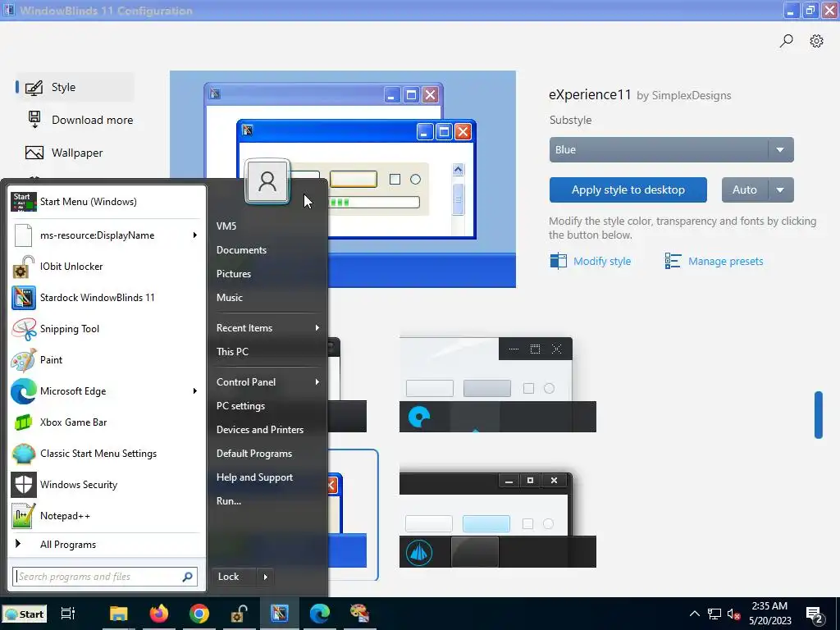This screenshot has height=630, width=840.
Task: Click Apply style to desktop button
Action: tap(628, 190)
